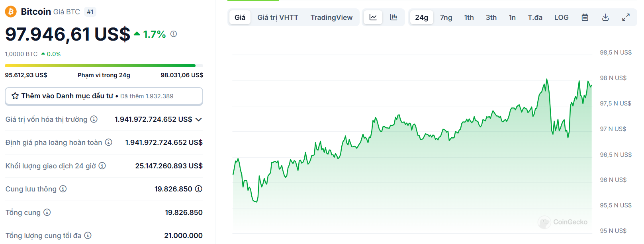
Task: Switch to the line chart view icon
Action: tap(373, 17)
